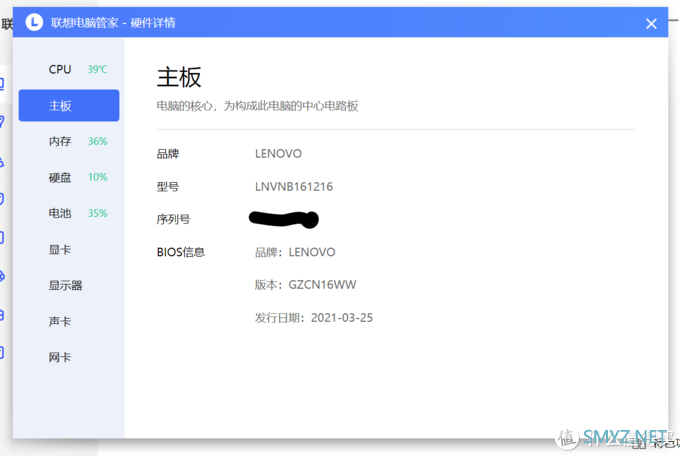
Task: Open the 内存 memory tab
Action: coord(69,141)
